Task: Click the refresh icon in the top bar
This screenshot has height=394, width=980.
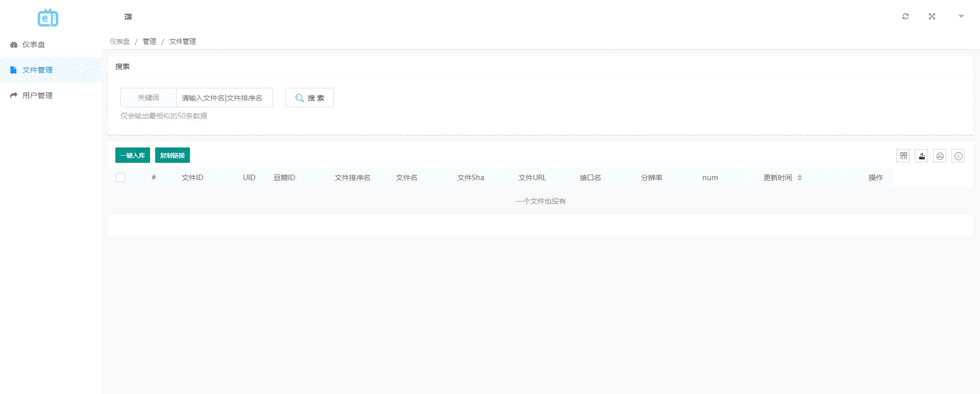Action: pos(905,16)
